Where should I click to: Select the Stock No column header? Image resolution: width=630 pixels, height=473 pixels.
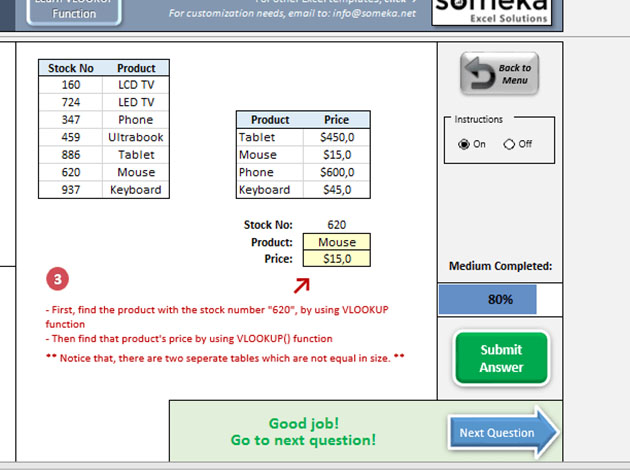click(x=71, y=68)
